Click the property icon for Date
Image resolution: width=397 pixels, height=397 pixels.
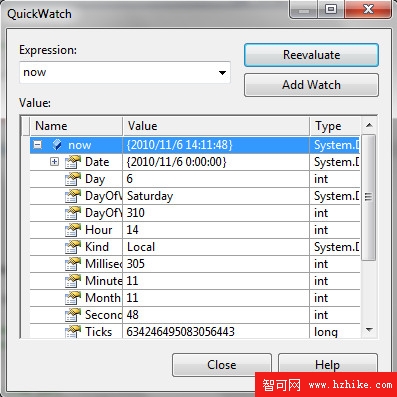pyautogui.click(x=73, y=162)
